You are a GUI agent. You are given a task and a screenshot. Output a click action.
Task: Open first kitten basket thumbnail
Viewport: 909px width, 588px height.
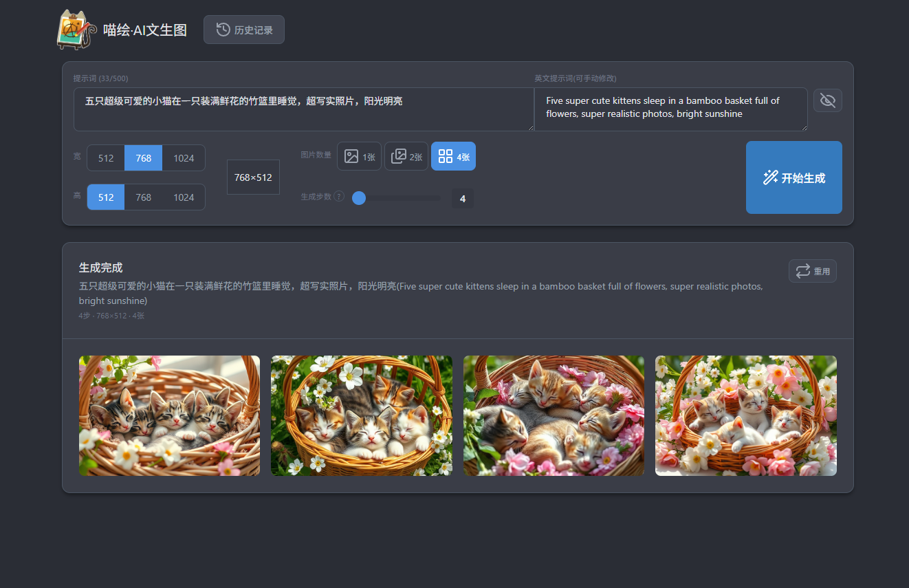click(x=169, y=415)
